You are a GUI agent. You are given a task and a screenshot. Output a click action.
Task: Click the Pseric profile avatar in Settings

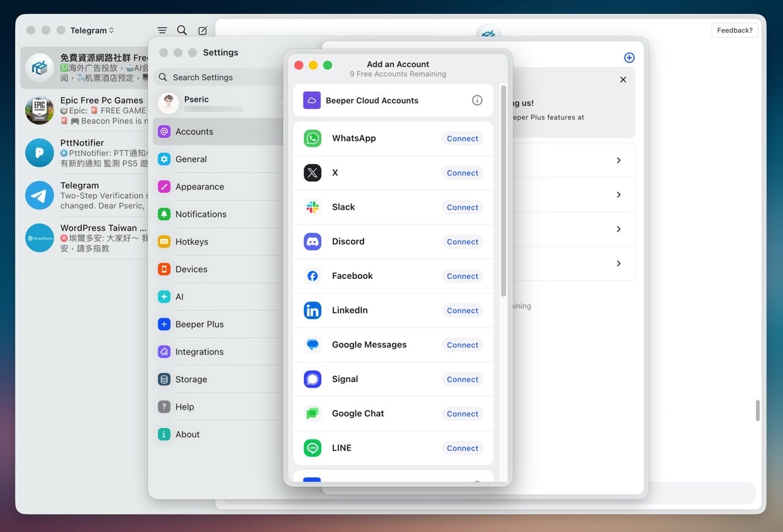(168, 103)
